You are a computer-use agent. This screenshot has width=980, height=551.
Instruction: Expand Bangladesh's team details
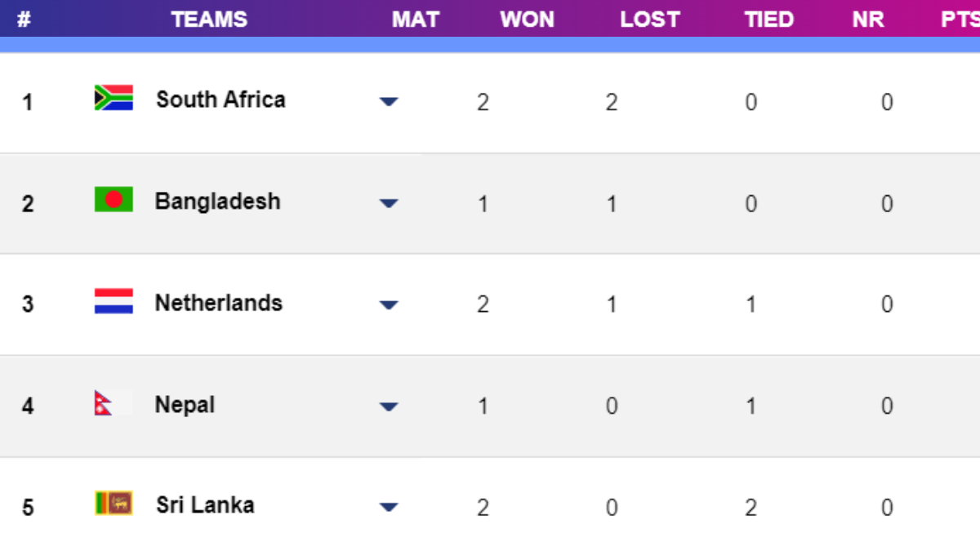pos(390,203)
